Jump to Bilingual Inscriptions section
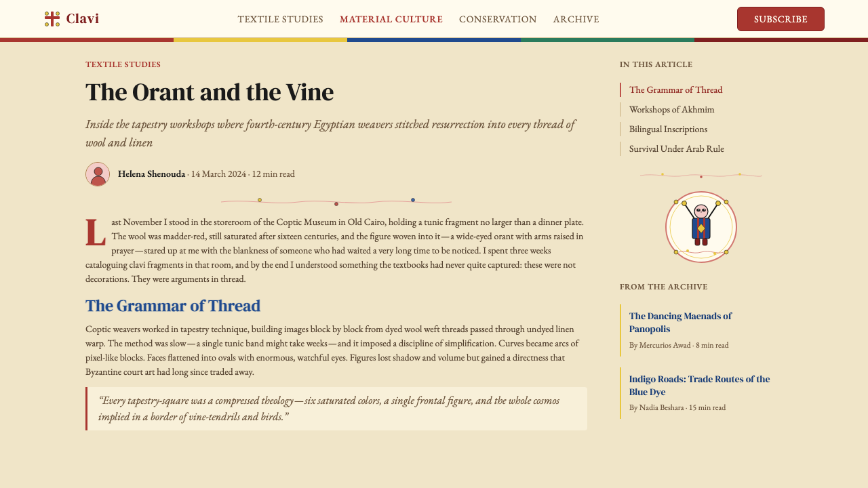Image resolution: width=868 pixels, height=488 pixels. [x=668, y=129]
